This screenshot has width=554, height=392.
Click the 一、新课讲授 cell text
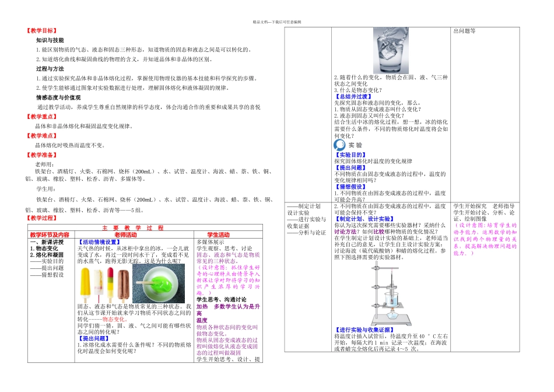(47, 242)
